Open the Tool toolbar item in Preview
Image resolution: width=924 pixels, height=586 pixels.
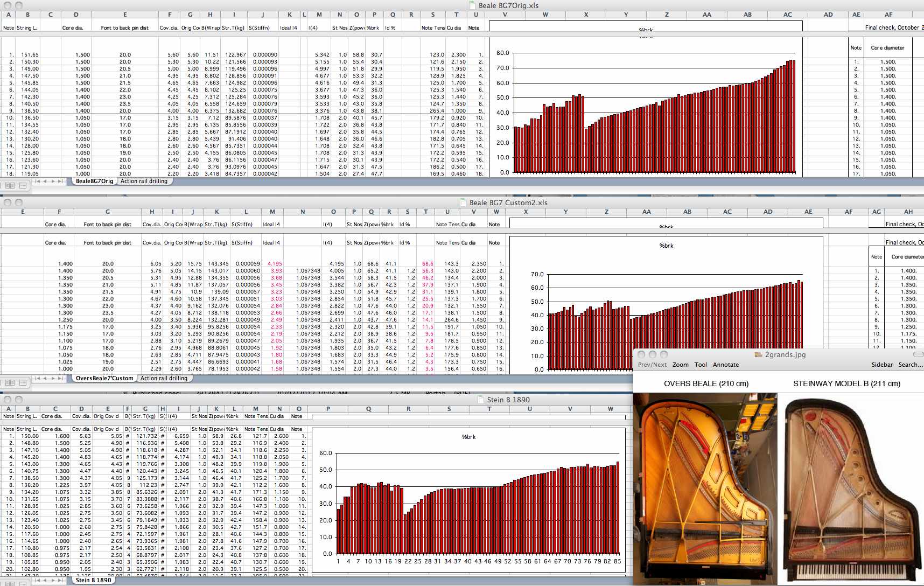(x=701, y=365)
